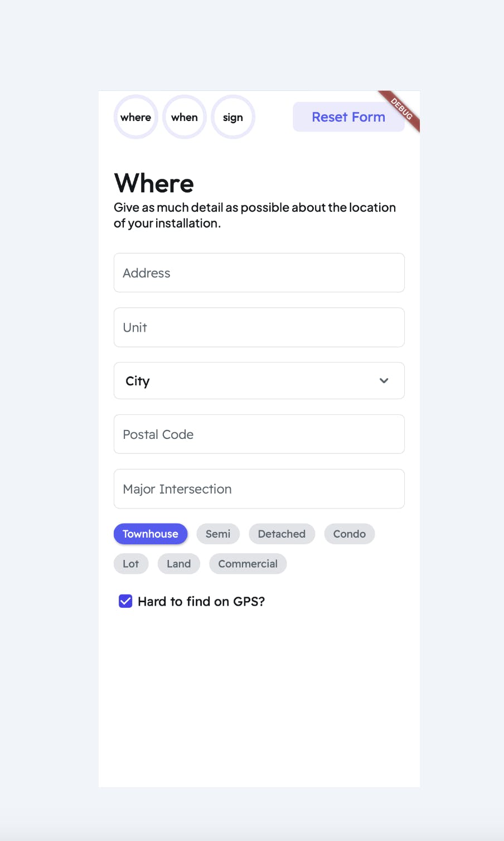
Task: Select the Major Intersection field
Action: tap(259, 489)
